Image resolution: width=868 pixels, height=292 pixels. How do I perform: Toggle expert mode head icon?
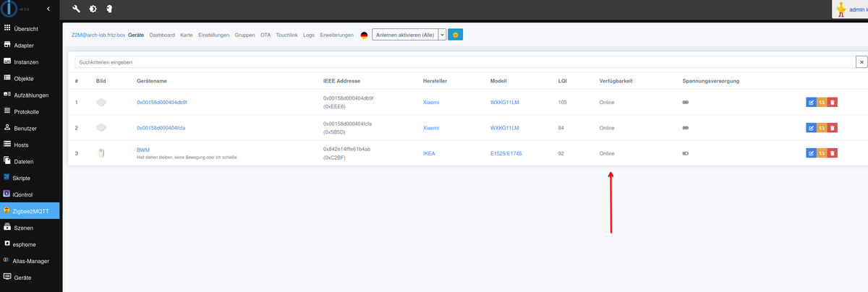[x=109, y=9]
